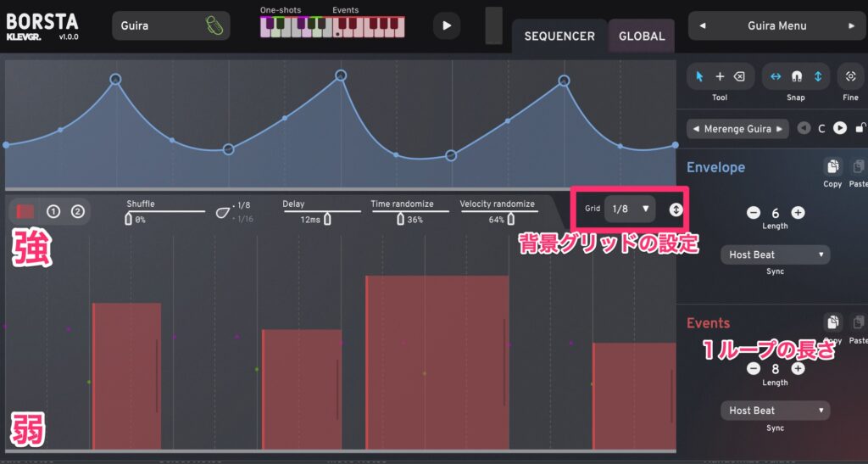The width and height of the screenshot is (868, 464).
Task: Select the arrow pointer tool
Action: coord(699,76)
